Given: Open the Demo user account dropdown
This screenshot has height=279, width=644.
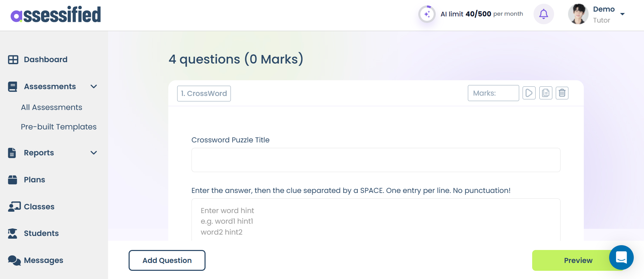Looking at the screenshot, I should [622, 14].
